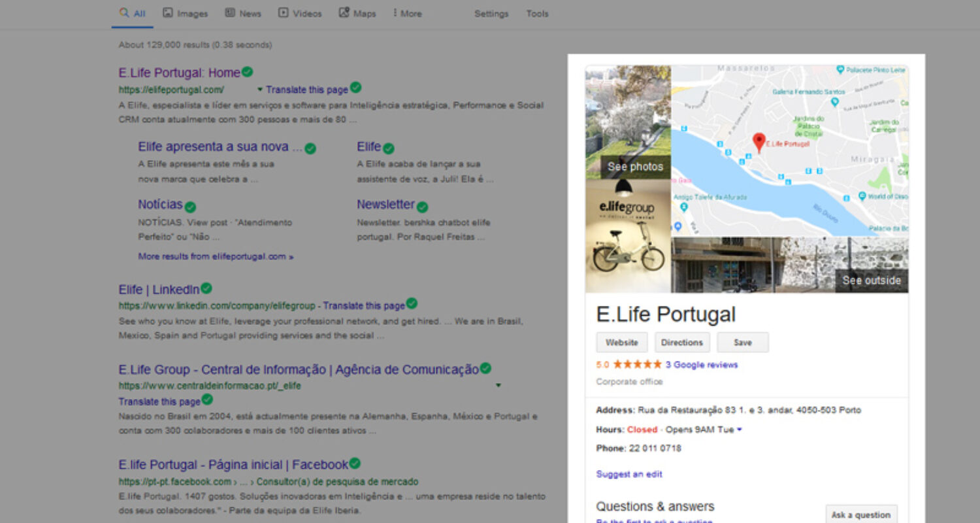
Task: Open Elife apresenta a sua nova sitelink
Action: click(220, 146)
